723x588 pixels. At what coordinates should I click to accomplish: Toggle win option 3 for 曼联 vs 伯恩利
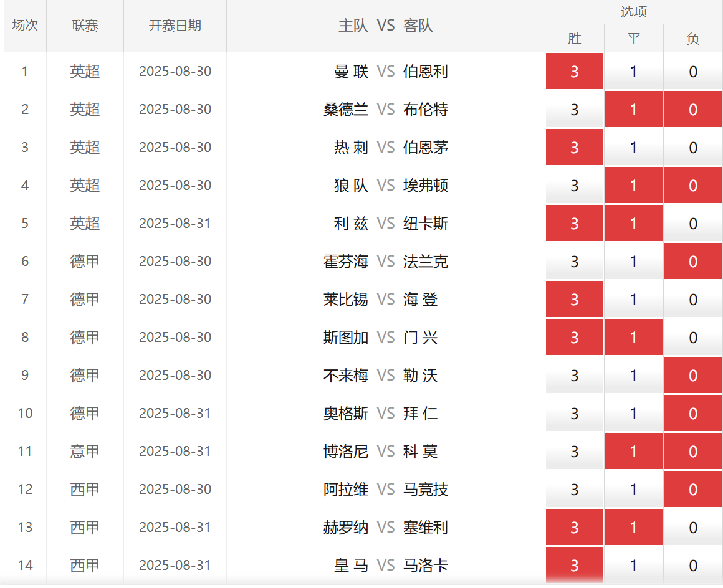point(575,71)
